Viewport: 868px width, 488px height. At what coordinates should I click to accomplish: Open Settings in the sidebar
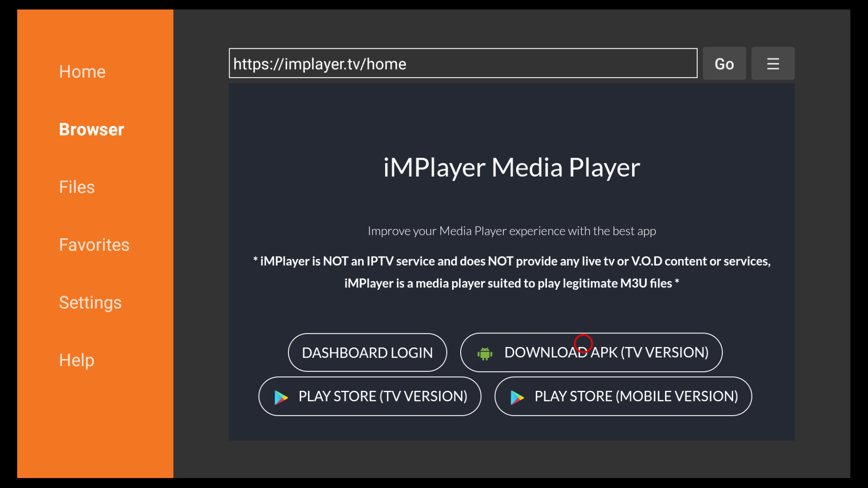pos(90,303)
